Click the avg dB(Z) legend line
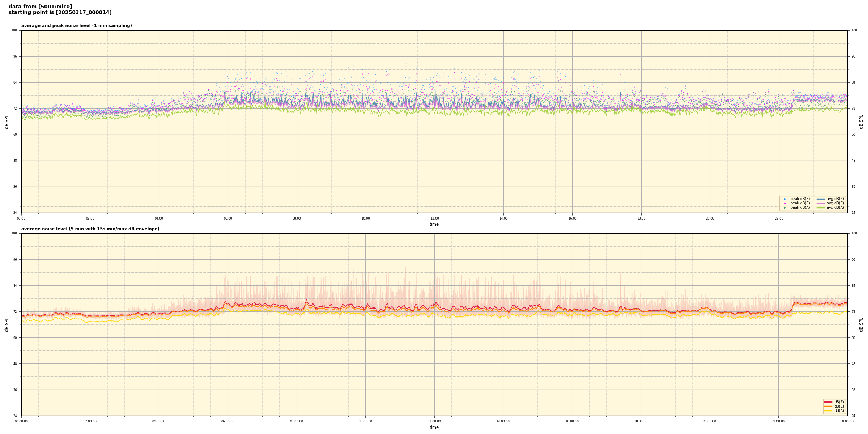 pyautogui.click(x=821, y=199)
